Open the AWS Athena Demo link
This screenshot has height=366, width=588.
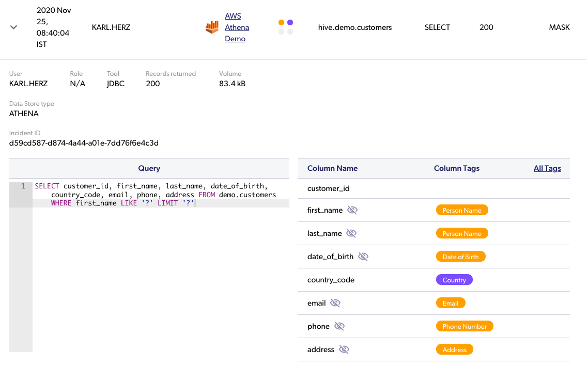point(237,27)
